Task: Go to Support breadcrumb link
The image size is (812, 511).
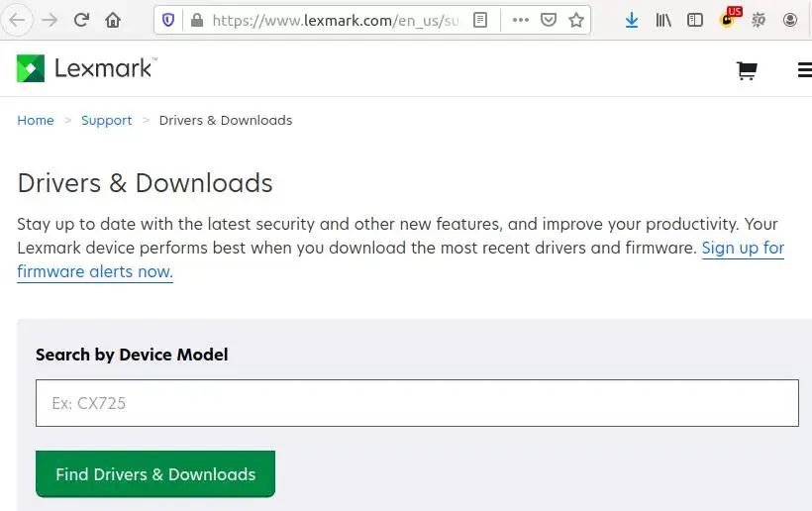Action: [x=107, y=120]
